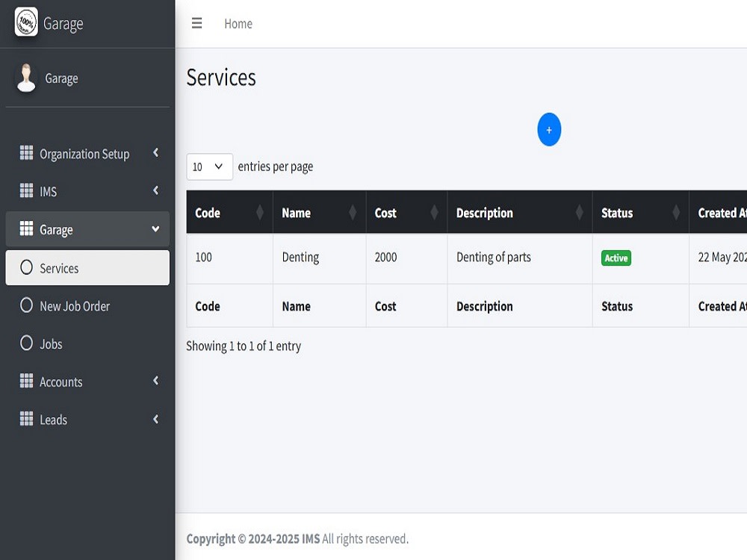Viewport: 747px width, 560px height.
Task: Click the IMS grid icon
Action: point(26,190)
